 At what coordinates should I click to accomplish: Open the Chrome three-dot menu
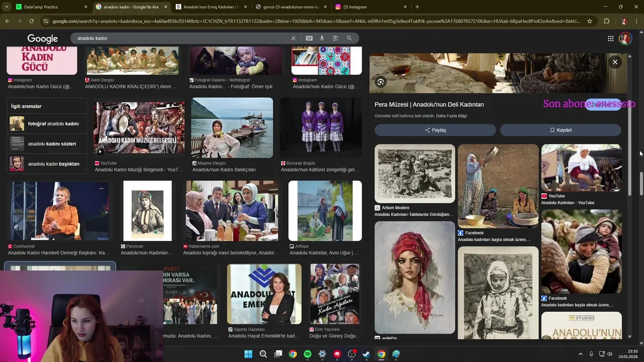point(637,21)
